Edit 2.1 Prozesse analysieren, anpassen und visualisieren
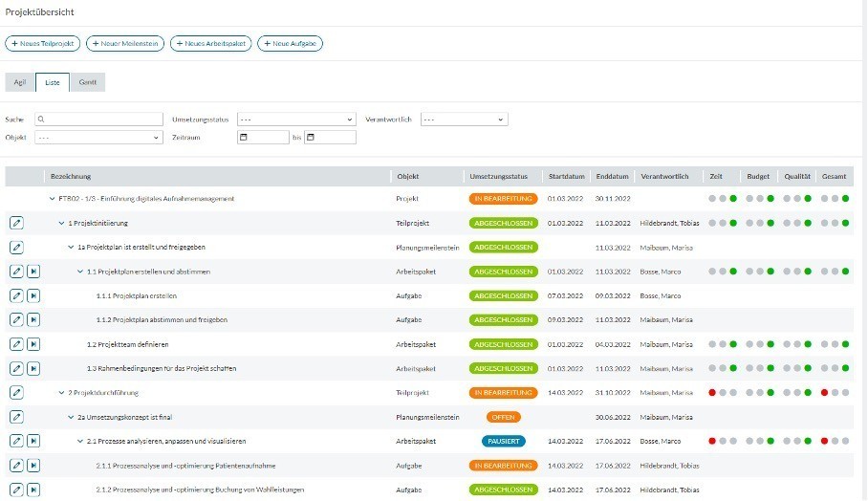868x501 pixels. (16, 441)
